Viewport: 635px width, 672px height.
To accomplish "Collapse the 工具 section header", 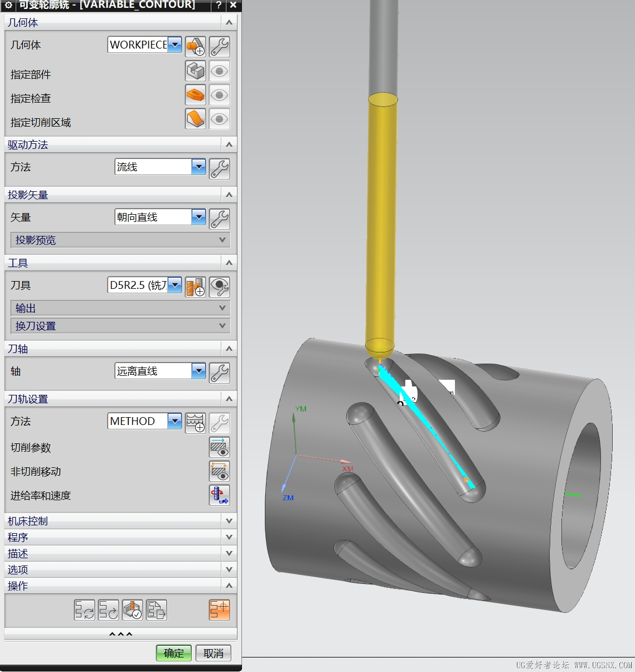I will (x=120, y=263).
